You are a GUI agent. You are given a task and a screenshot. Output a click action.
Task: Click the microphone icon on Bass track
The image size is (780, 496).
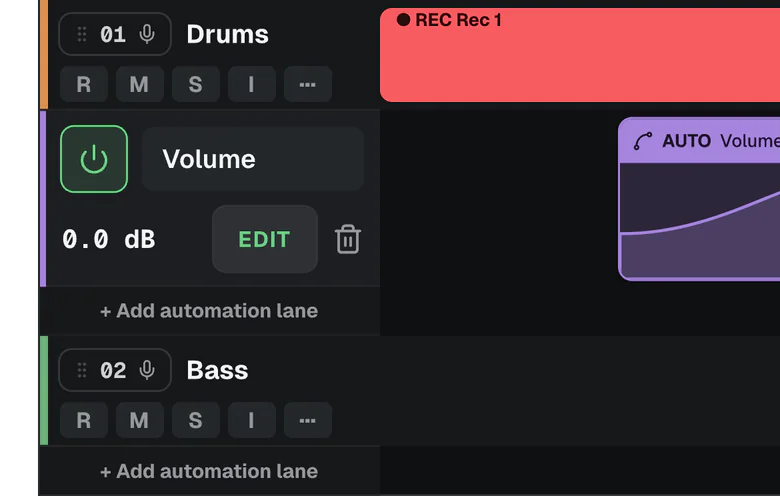[147, 370]
